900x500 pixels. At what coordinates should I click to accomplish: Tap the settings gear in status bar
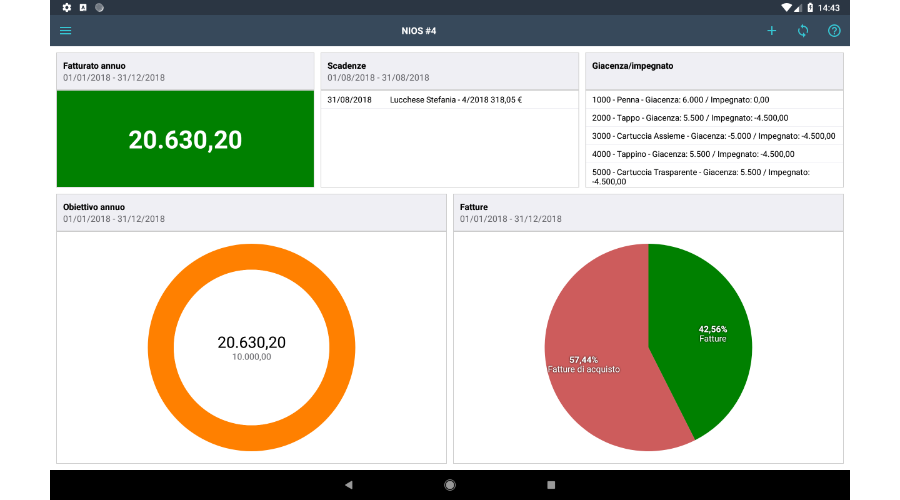(67, 7)
